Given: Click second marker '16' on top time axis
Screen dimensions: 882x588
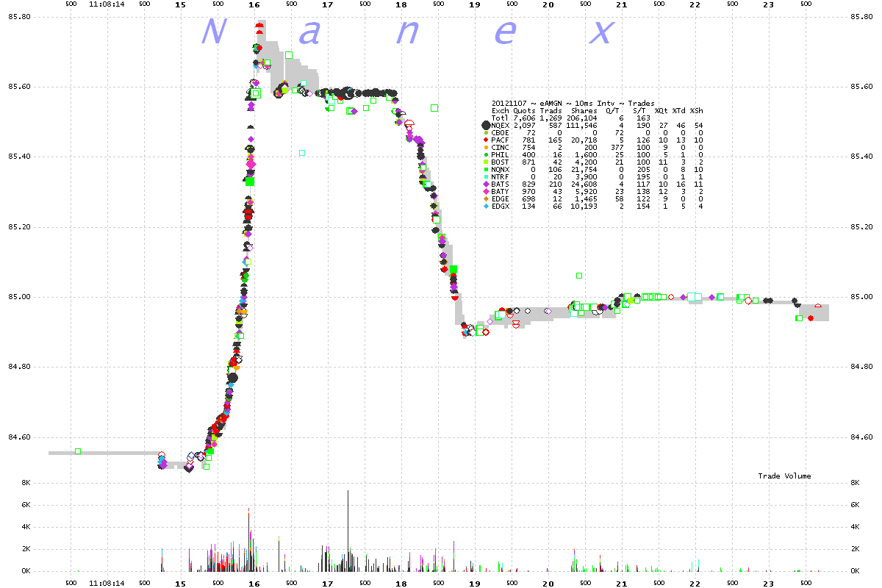Looking at the screenshot, I should (254, 4).
